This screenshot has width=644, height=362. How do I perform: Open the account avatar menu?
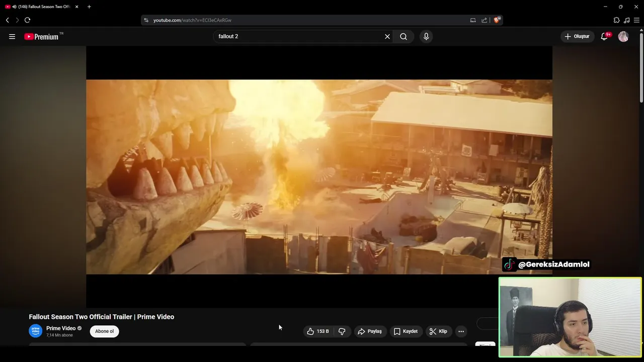[x=623, y=36]
